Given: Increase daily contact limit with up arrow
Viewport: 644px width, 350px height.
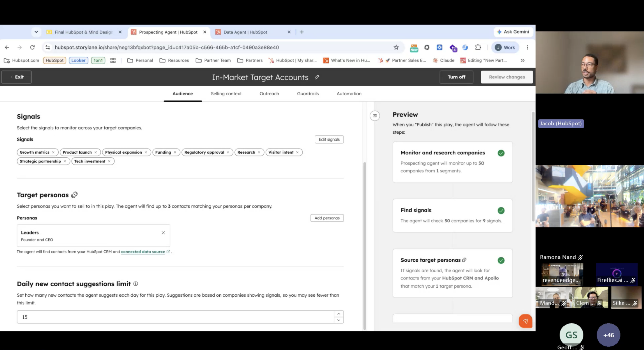Looking at the screenshot, I should point(339,314).
